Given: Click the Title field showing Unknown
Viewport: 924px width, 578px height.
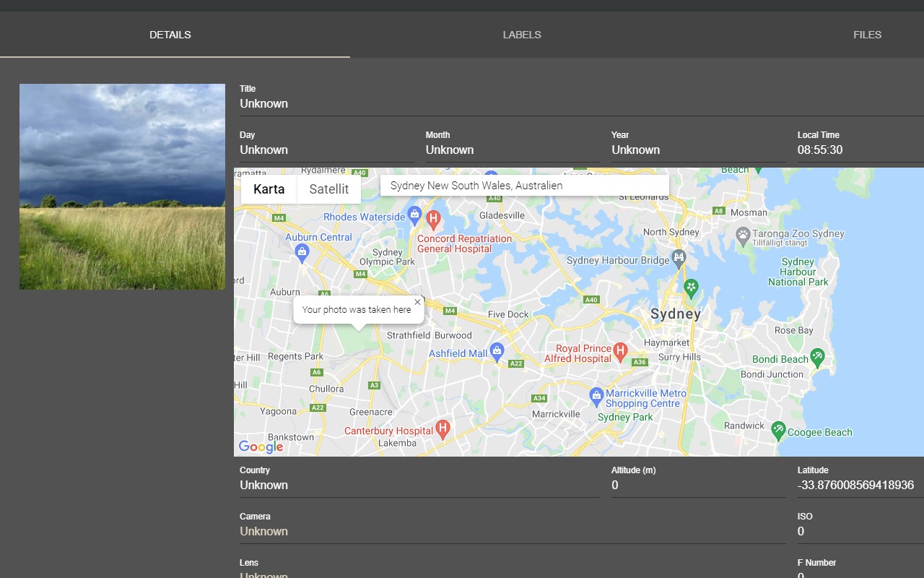Looking at the screenshot, I should click(x=264, y=103).
